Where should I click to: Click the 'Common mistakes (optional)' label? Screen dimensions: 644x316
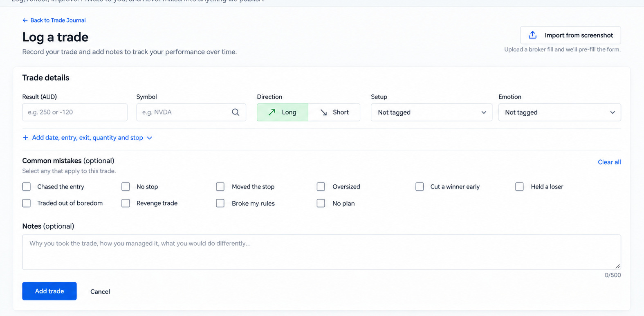68,161
